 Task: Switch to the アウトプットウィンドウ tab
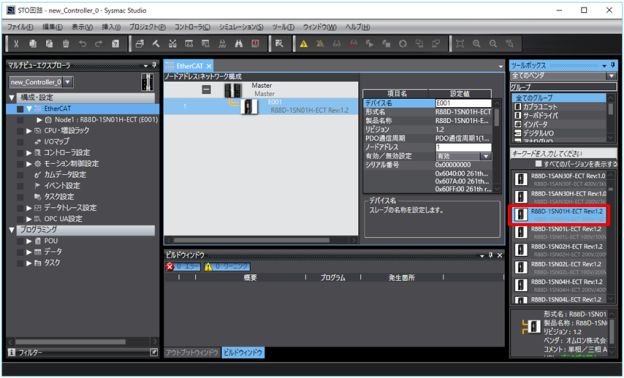tap(192, 353)
